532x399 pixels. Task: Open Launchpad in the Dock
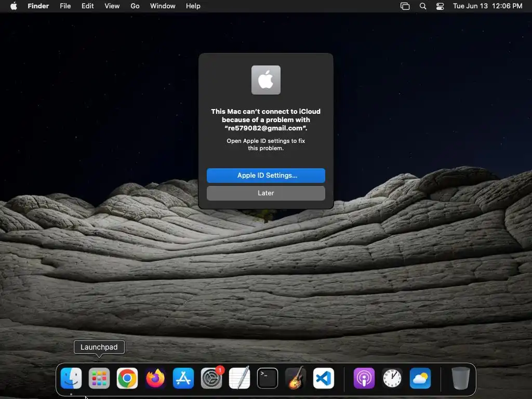(x=99, y=378)
